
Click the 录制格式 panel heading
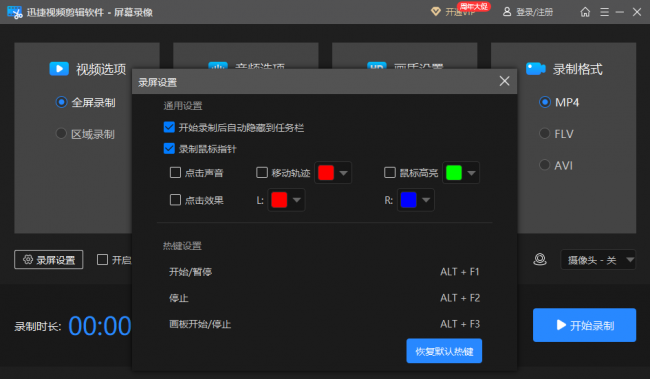[x=577, y=69]
